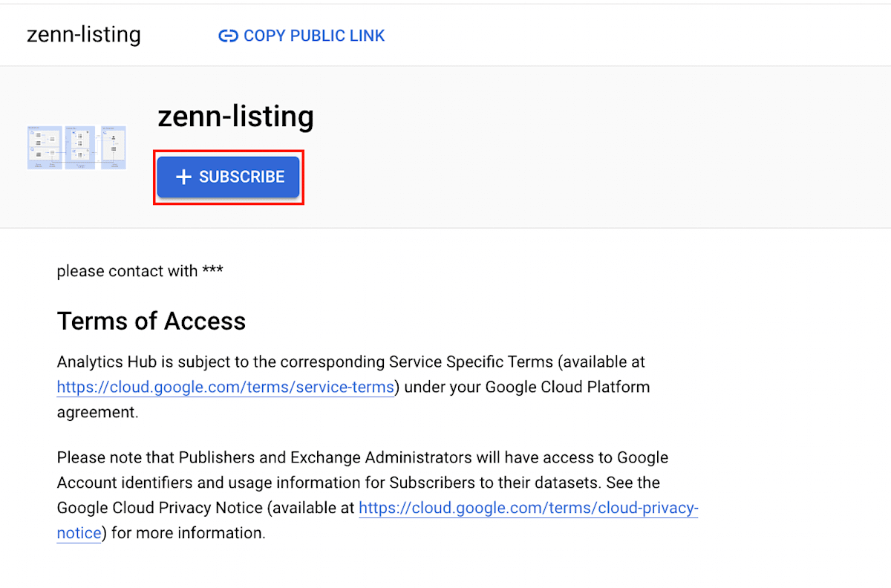
Task: Select the large zenn-listing heading above Subscribe
Action: click(236, 117)
